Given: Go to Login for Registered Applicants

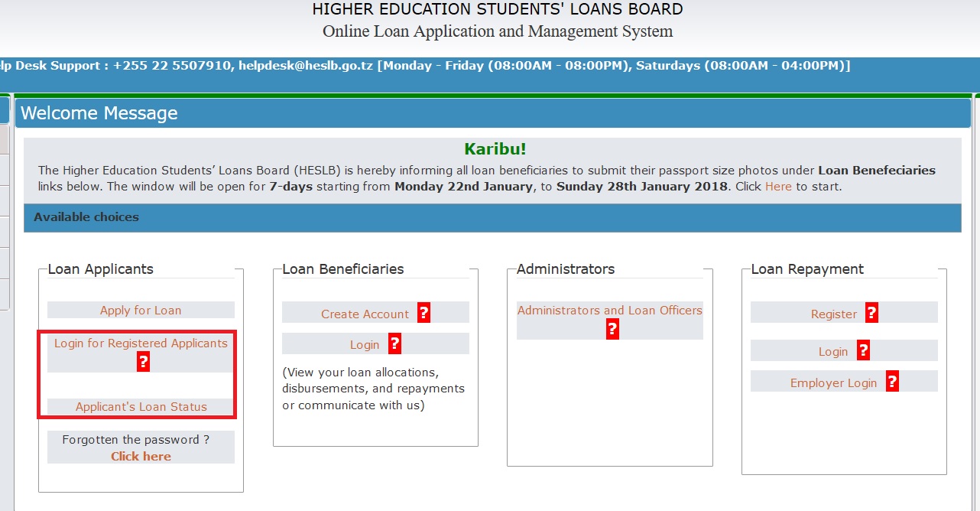Looking at the screenshot, I should coord(141,343).
